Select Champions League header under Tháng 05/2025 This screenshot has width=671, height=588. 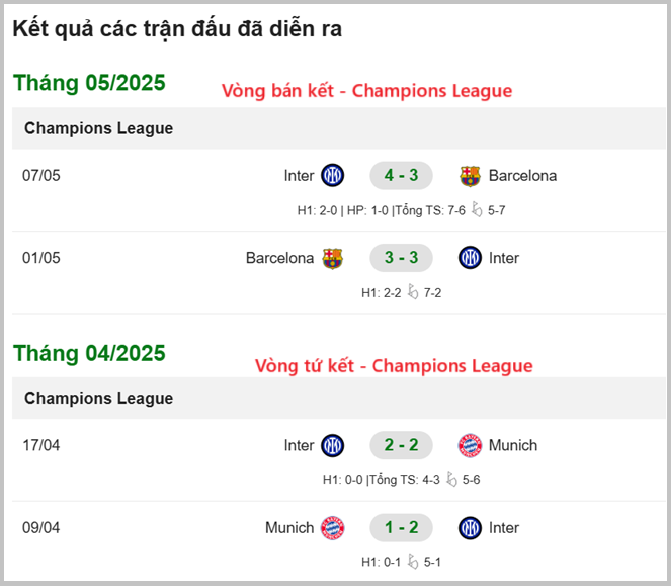click(x=98, y=128)
